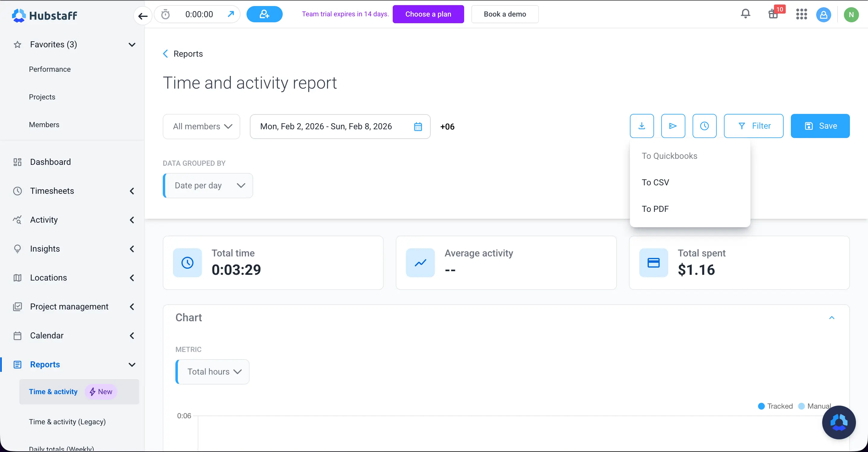Click the +06 timezone label
Viewport: 868px width, 452px height.
[448, 127]
